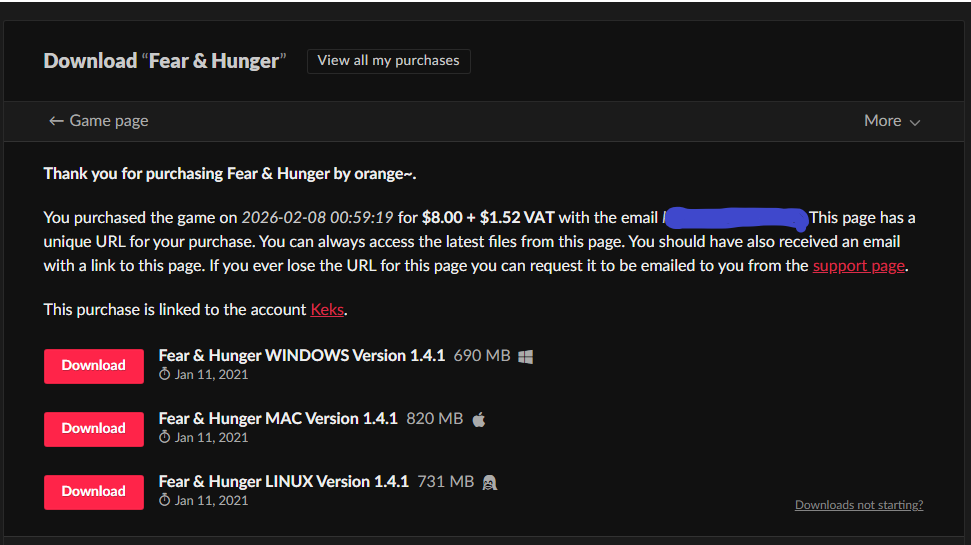This screenshot has height=545, width=971.
Task: Click the Downloads not starting? link
Action: pos(859,505)
